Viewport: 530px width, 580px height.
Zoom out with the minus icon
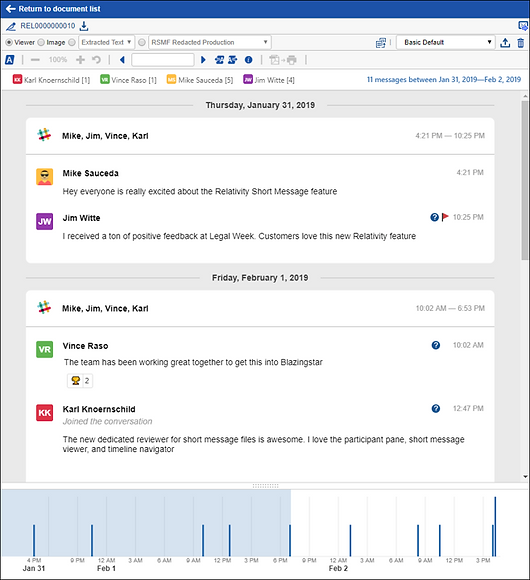click(x=35, y=60)
